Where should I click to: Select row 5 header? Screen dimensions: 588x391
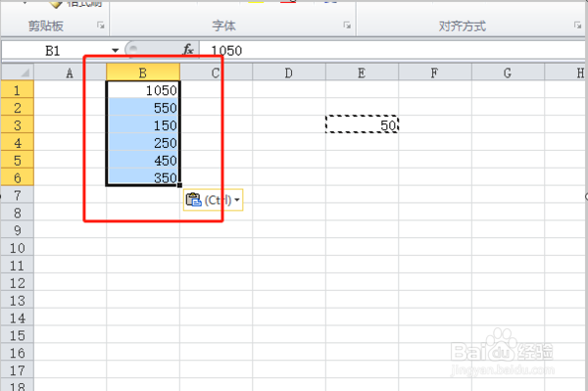(x=18, y=160)
